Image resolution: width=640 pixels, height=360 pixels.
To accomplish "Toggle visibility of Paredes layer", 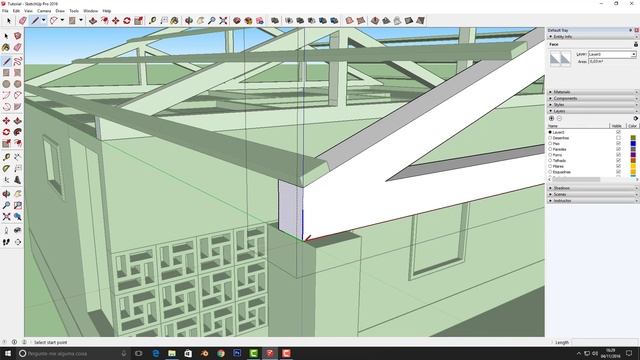I will [618, 149].
